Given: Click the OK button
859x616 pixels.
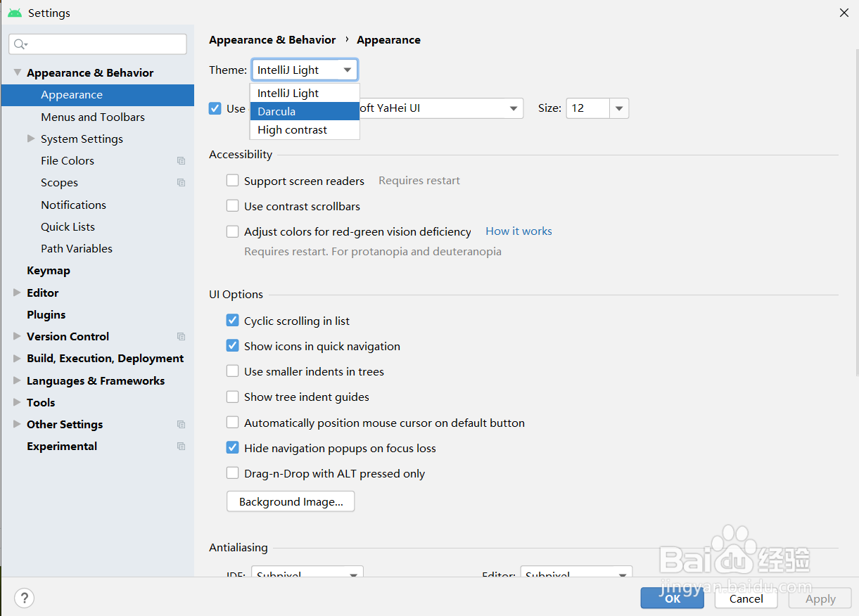Looking at the screenshot, I should click(x=672, y=598).
